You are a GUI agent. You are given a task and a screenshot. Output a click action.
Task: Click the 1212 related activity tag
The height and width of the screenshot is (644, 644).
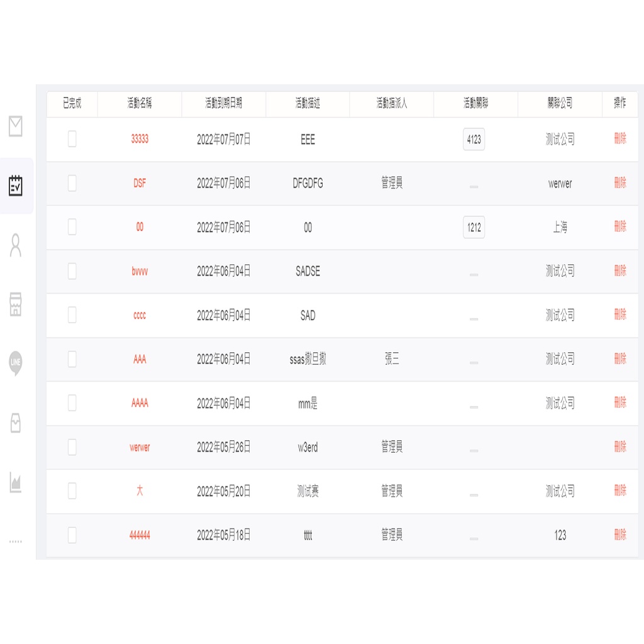pyautogui.click(x=474, y=228)
